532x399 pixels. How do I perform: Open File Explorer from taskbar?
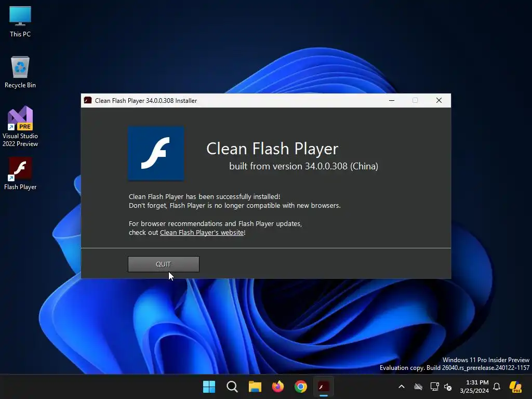255,387
